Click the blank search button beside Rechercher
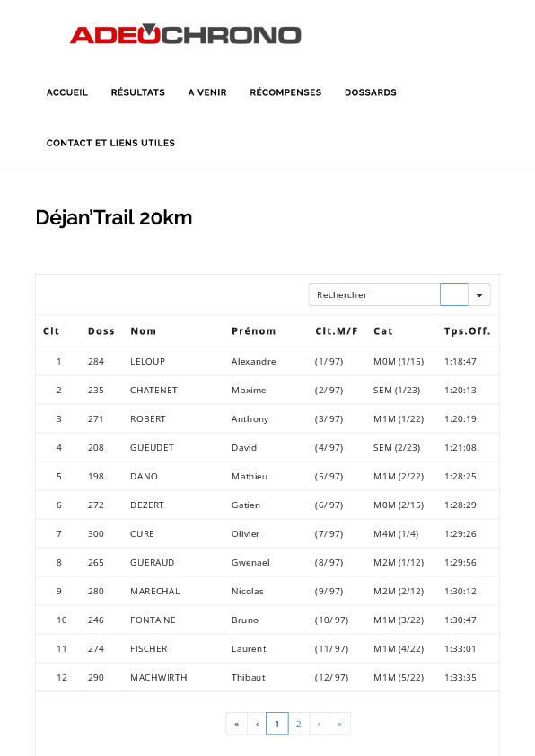Image resolution: width=535 pixels, height=756 pixels. 454,294
